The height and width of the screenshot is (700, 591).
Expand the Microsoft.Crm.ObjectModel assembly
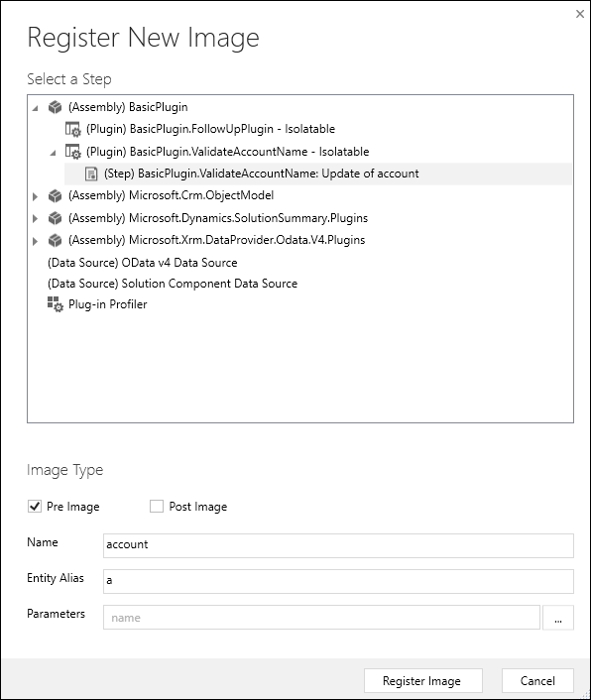click(35, 196)
